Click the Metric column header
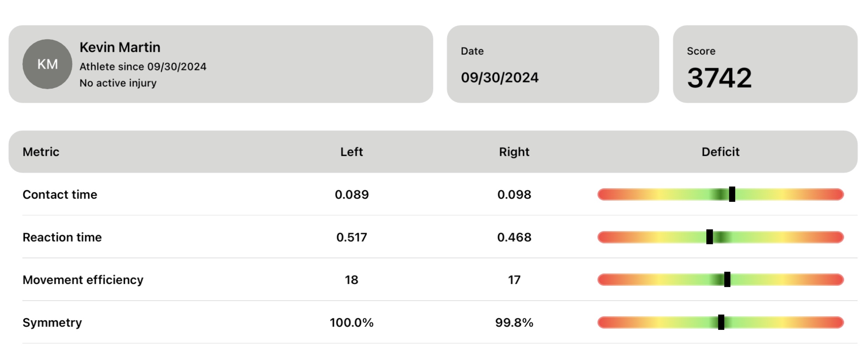 point(41,152)
